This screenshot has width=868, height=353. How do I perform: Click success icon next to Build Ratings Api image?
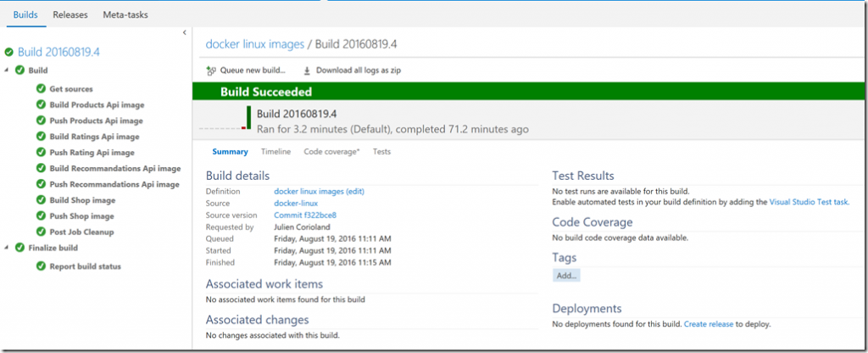tap(41, 137)
